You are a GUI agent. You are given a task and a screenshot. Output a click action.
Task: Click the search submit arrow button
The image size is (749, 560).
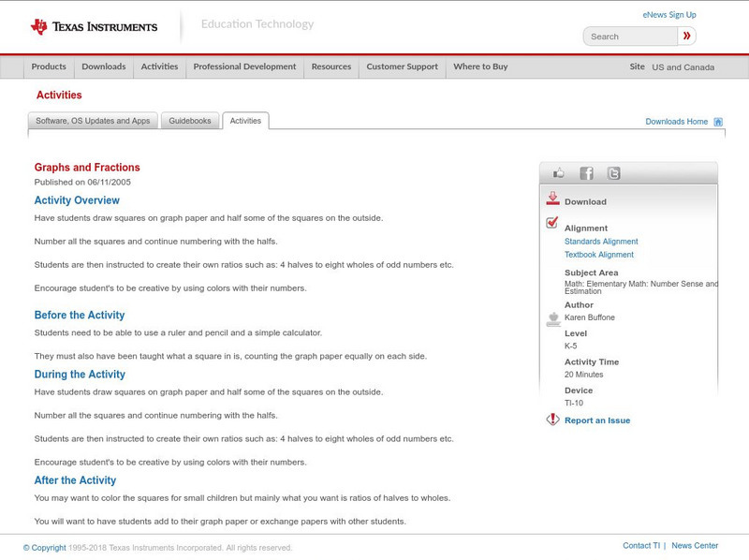[686, 36]
